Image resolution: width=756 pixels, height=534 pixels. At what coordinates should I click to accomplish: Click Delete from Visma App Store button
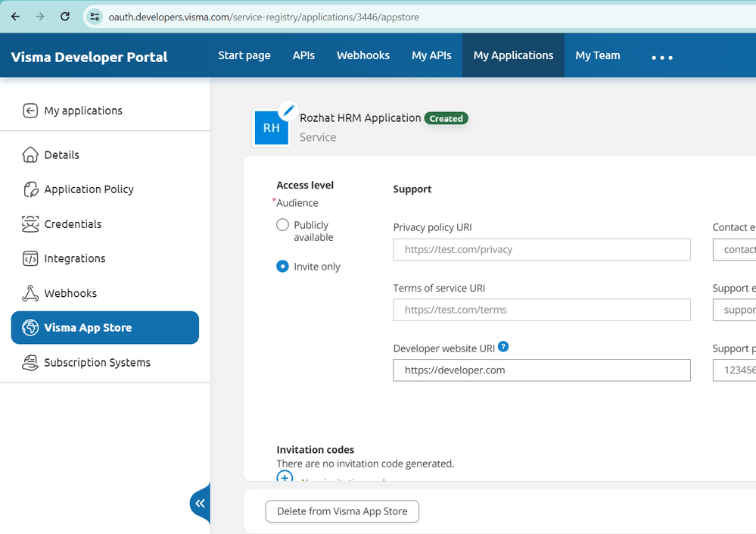tap(342, 511)
